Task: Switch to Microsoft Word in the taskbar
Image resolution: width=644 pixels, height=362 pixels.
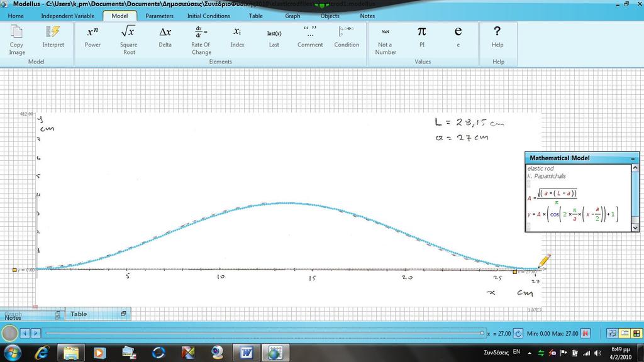Action: (x=247, y=353)
